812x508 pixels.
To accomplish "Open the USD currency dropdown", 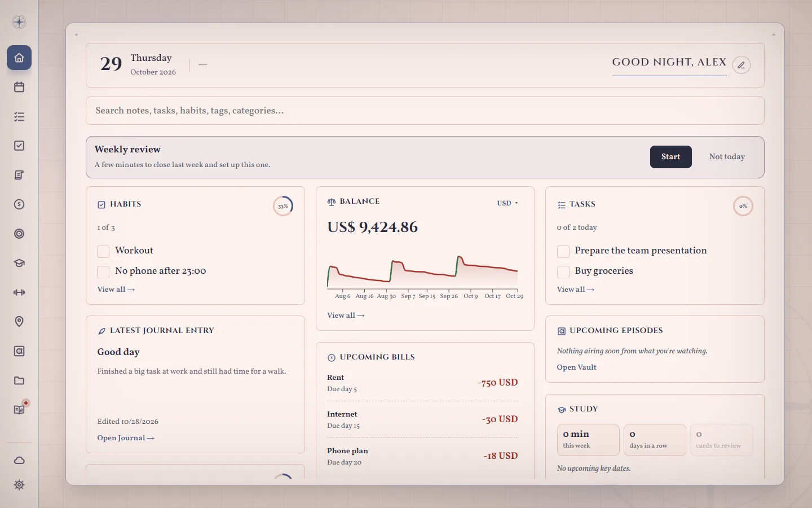I will pyautogui.click(x=507, y=203).
